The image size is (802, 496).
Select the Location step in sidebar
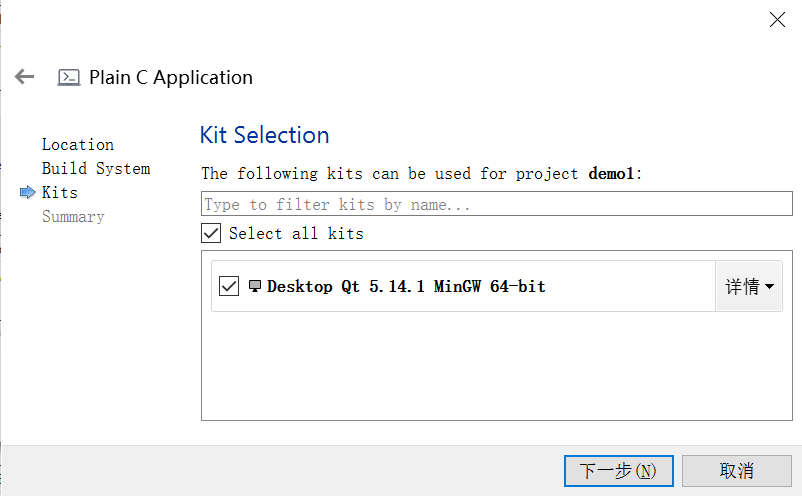point(78,145)
